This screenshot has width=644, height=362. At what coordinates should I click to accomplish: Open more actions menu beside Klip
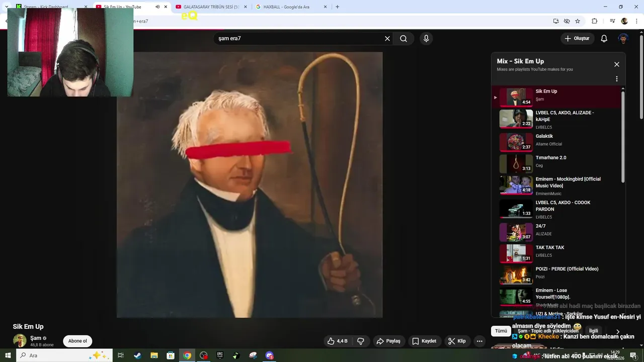click(x=479, y=341)
